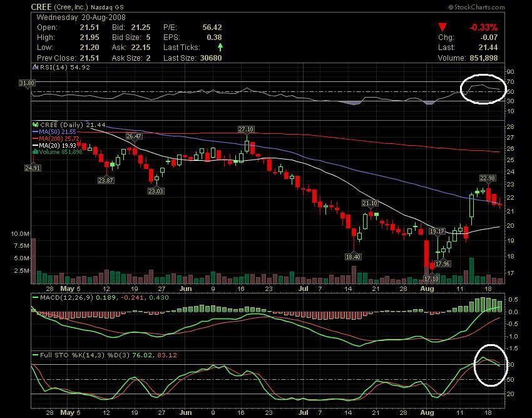Viewport: 532px width, 418px height.
Task: Click the High value 21.95
Action: (90, 38)
